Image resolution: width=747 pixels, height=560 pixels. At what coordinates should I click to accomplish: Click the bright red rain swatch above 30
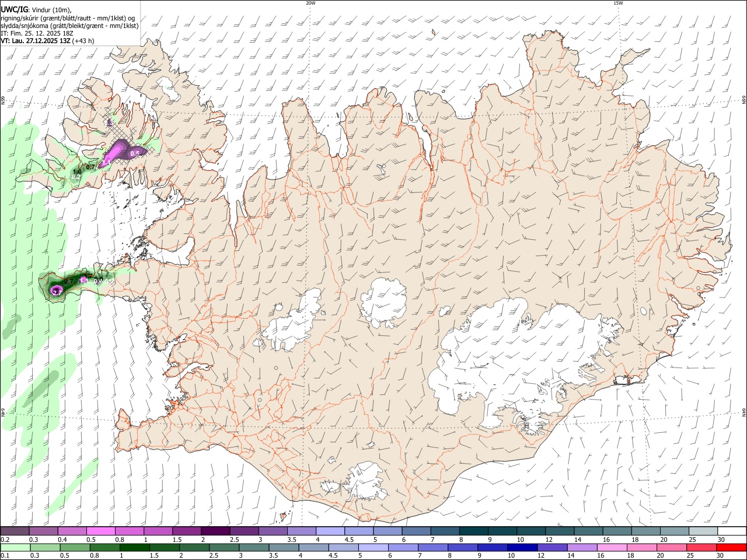pyautogui.click(x=732, y=547)
